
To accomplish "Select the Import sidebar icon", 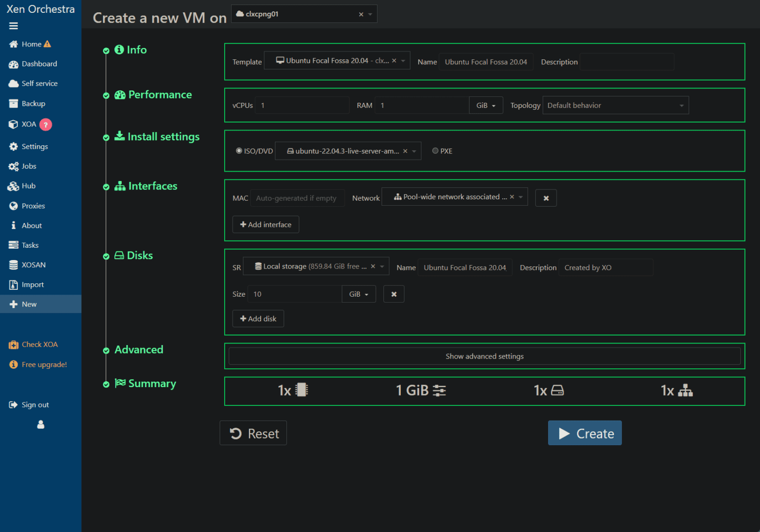I will point(13,284).
